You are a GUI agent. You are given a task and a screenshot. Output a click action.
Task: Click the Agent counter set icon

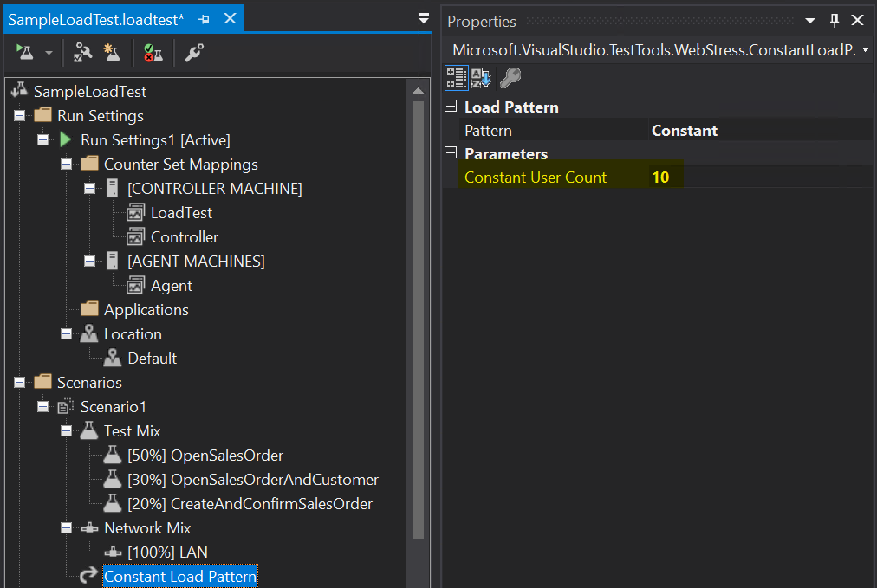(136, 285)
